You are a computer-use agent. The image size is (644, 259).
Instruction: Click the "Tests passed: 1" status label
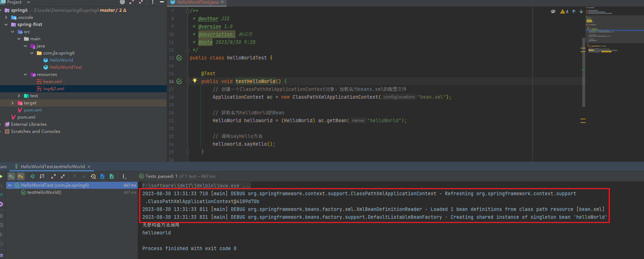pyautogui.click(x=161, y=176)
